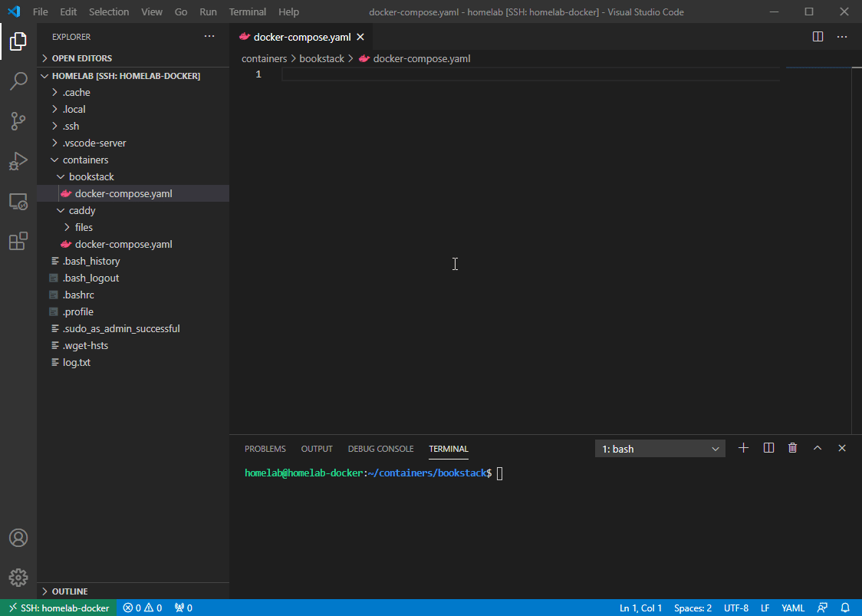Split the terminal pane

pyautogui.click(x=768, y=448)
